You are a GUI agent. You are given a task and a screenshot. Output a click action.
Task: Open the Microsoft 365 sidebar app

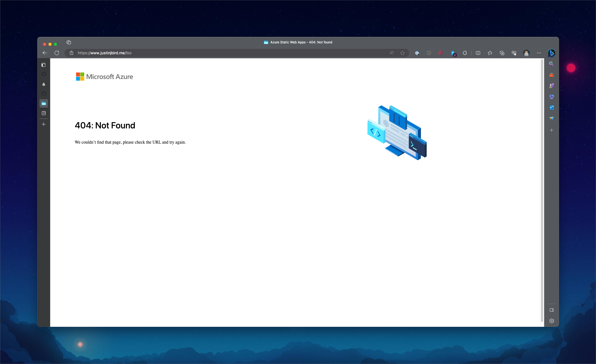552,96
